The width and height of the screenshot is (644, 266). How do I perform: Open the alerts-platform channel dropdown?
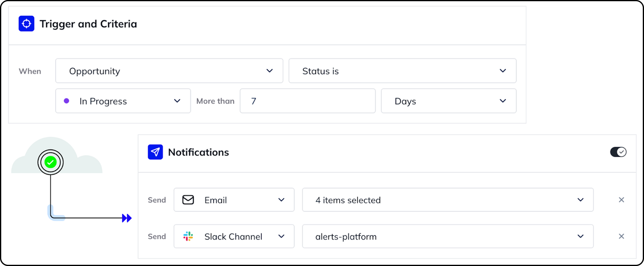tap(580, 236)
